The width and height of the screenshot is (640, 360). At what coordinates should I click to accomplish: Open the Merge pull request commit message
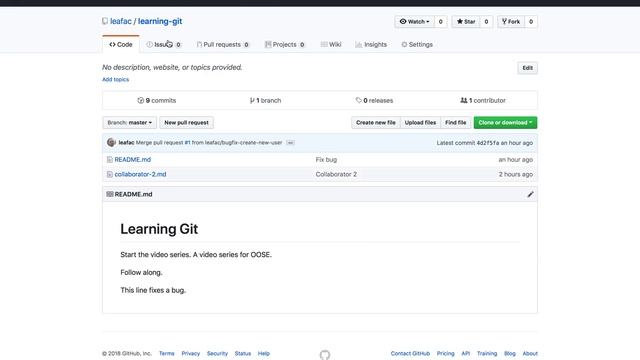pos(209,142)
